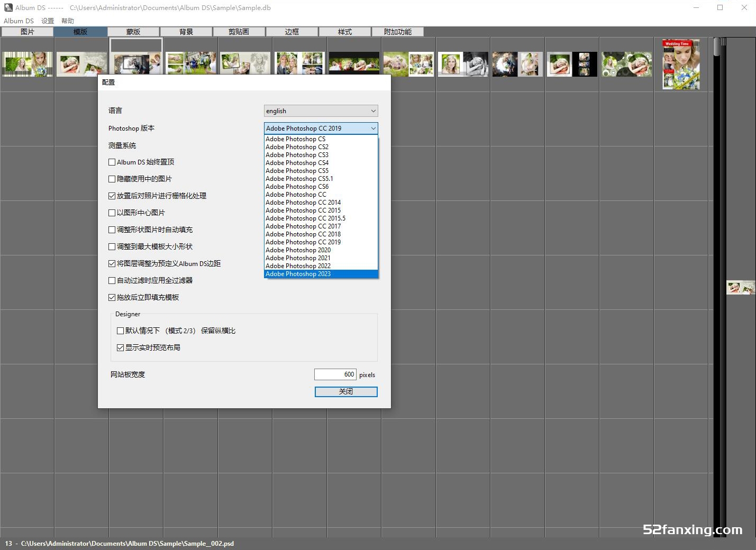
Task: Pick Adobe Photoshop CS3 option
Action: click(321, 155)
